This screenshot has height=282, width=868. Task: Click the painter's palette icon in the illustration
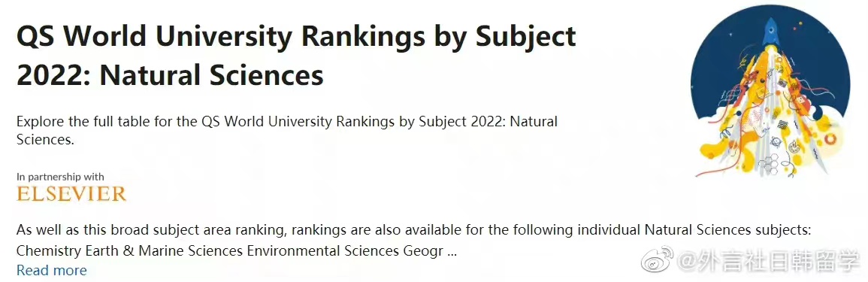click(x=794, y=146)
